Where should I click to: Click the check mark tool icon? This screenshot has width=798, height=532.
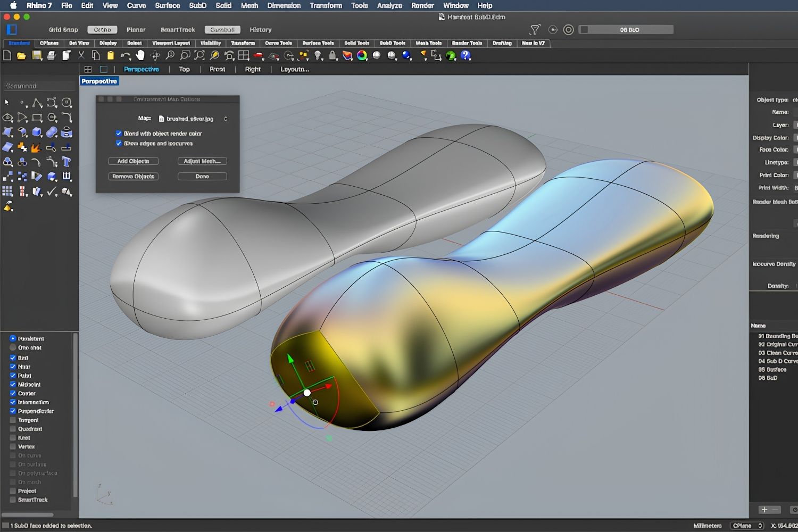52,192
